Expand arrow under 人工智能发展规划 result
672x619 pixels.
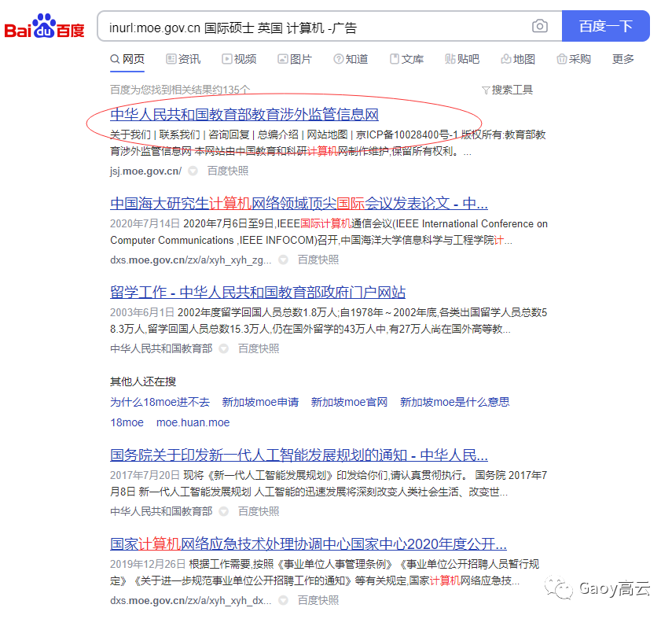(x=224, y=511)
